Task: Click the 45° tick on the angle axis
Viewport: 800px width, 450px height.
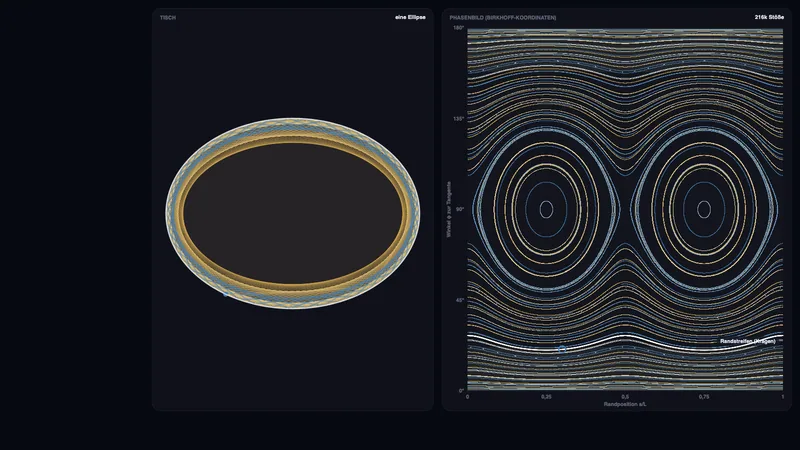Action: coord(460,300)
